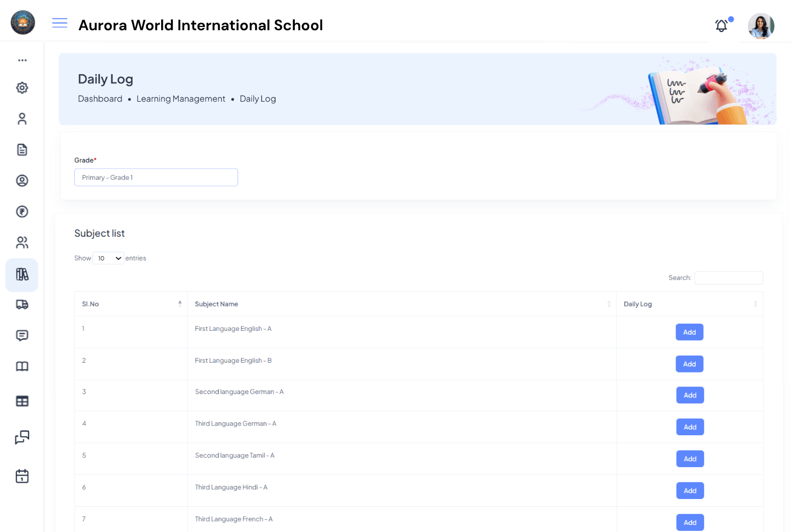
Task: Select the staff group icon in sidebar
Action: [22, 242]
